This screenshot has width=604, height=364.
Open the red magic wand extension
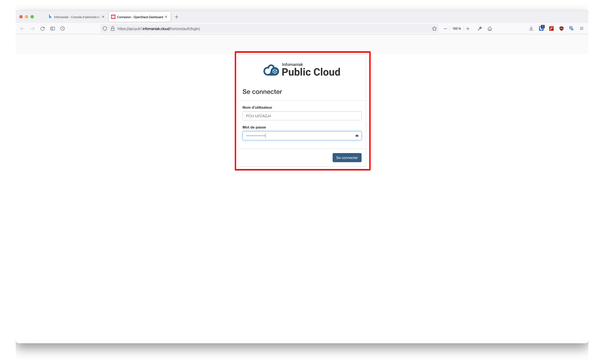551,28
